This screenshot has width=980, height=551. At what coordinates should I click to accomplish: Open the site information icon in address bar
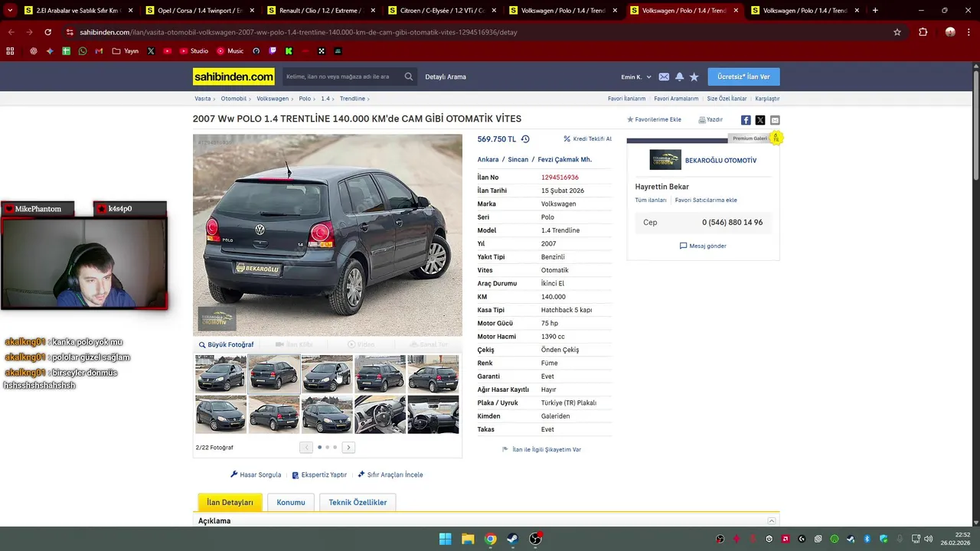(x=70, y=32)
